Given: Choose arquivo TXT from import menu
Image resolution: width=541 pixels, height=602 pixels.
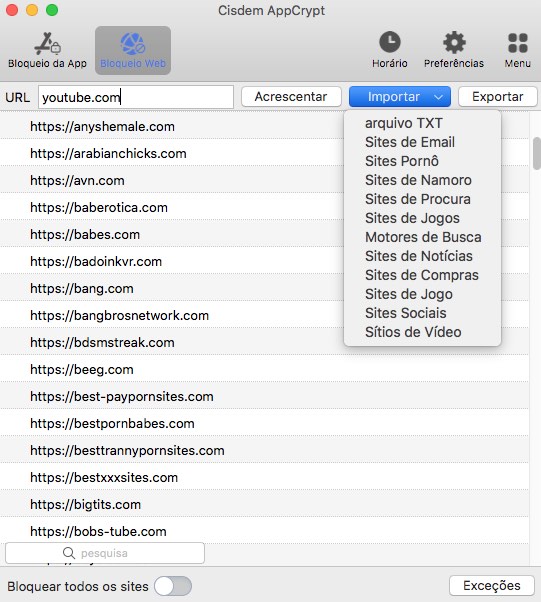Looking at the screenshot, I should click(404, 123).
